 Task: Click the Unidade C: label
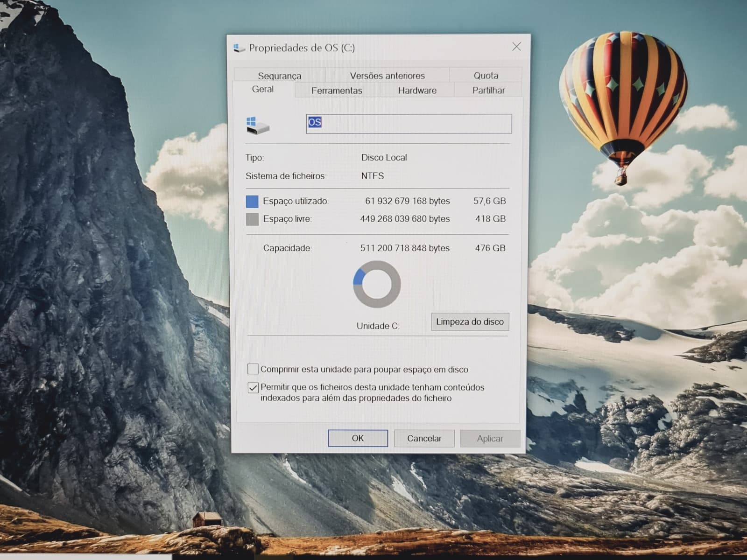[378, 326]
